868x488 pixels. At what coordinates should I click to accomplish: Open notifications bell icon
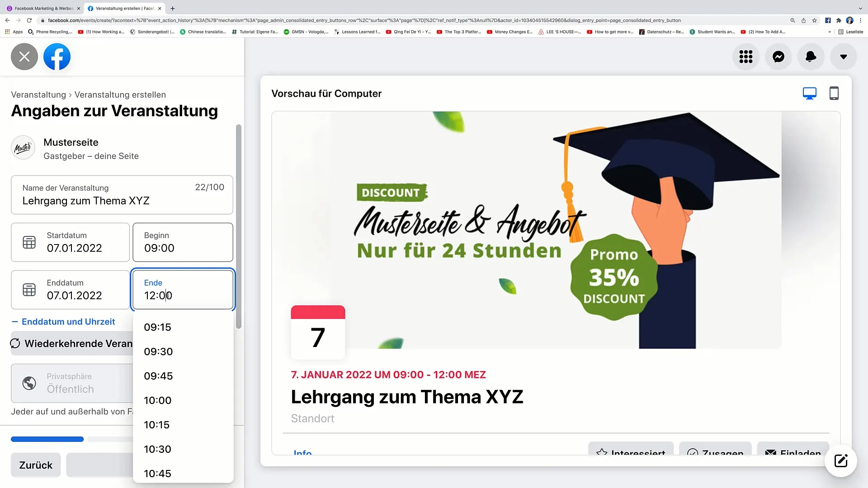pyautogui.click(x=811, y=56)
